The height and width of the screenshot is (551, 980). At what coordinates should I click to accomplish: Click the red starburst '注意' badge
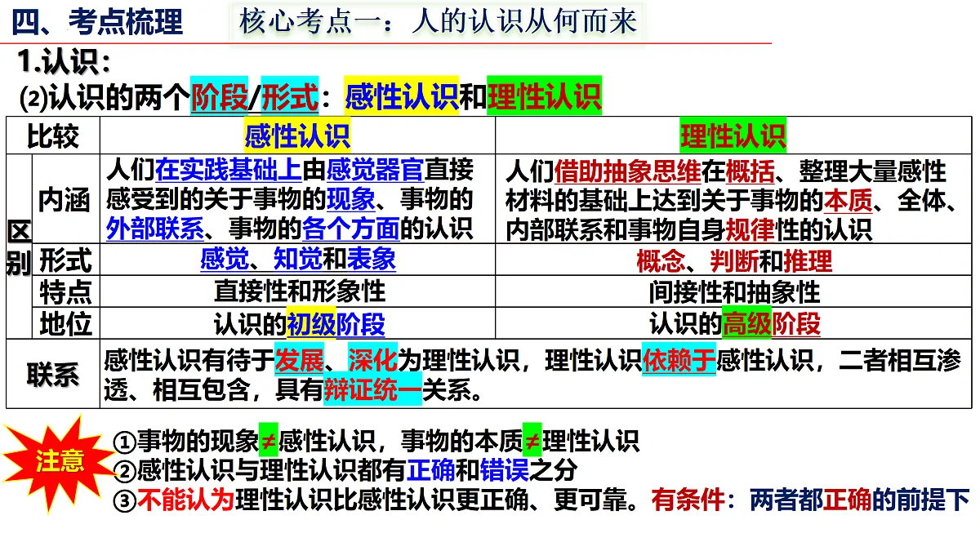tap(60, 462)
